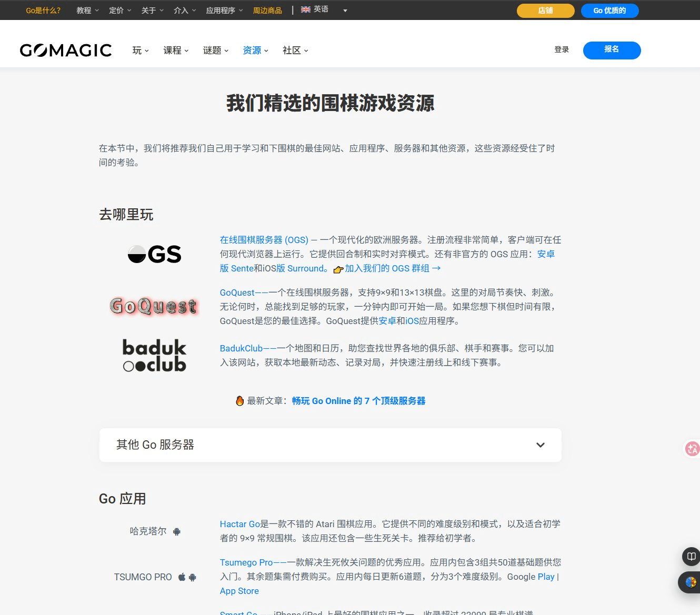Open the 玩 navigation dropdown
Screen dimensions: 700x615
(x=141, y=51)
